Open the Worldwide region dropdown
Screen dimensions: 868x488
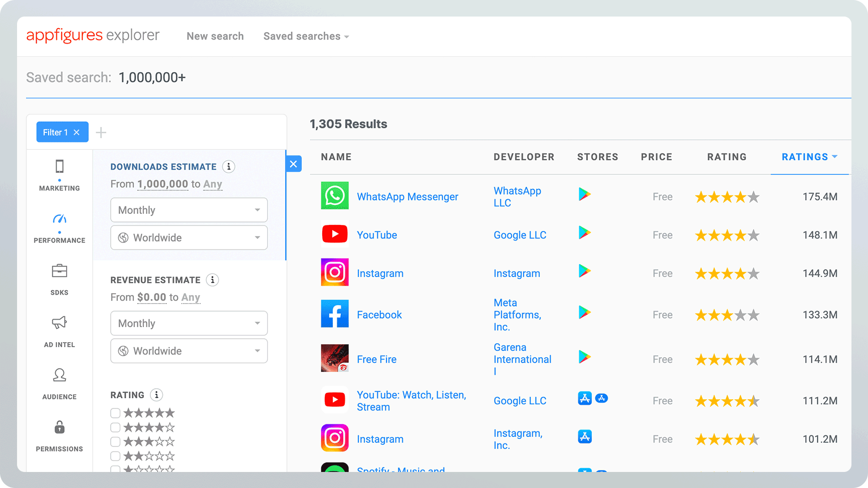(x=189, y=237)
